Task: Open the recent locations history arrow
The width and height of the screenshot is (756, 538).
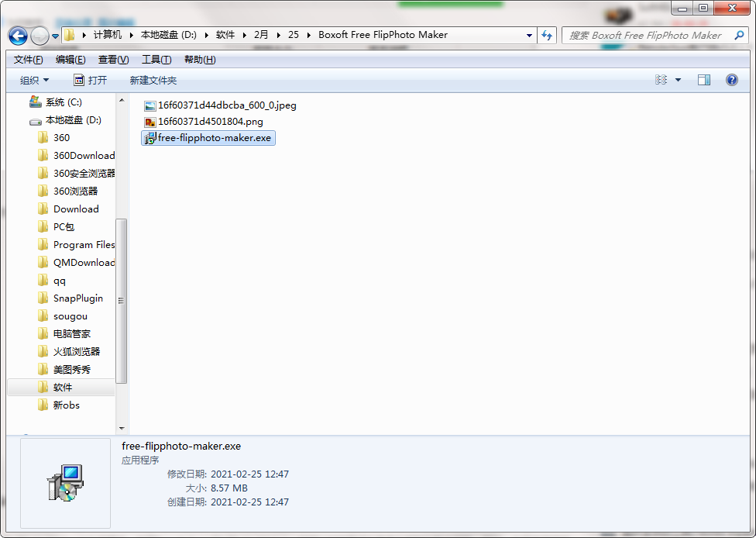Action: click(56, 36)
